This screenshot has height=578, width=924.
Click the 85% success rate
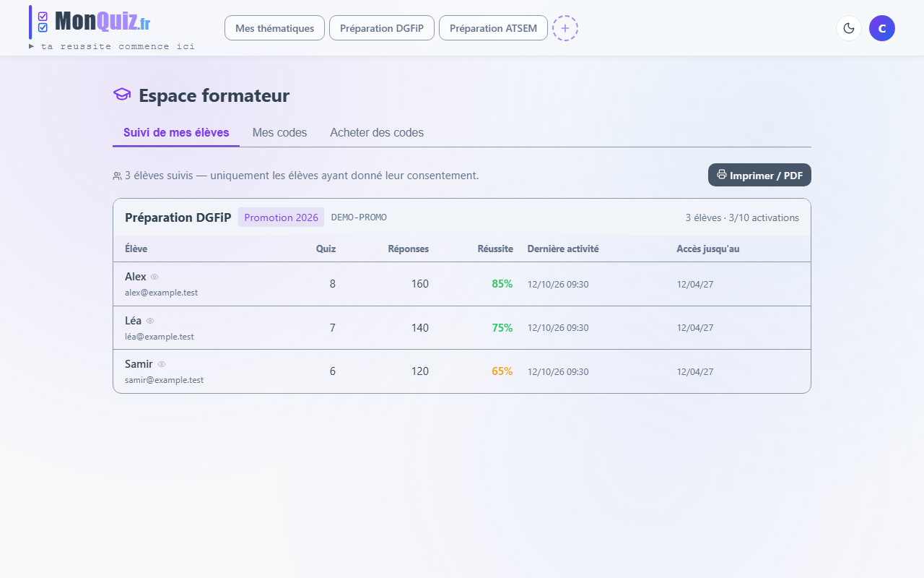coord(502,284)
